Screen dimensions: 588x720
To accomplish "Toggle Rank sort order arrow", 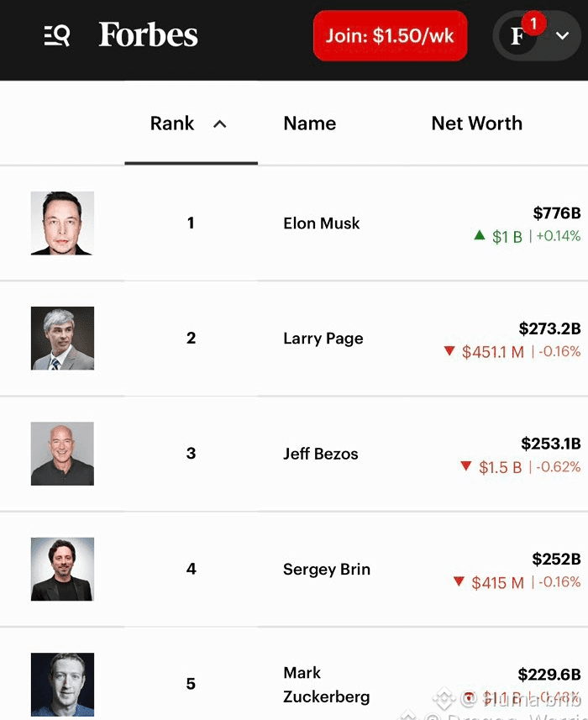I will click(220, 124).
